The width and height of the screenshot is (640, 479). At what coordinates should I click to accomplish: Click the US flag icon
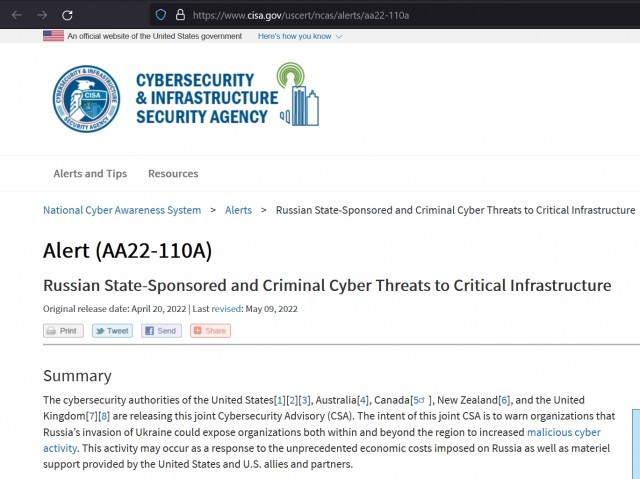[x=53, y=36]
